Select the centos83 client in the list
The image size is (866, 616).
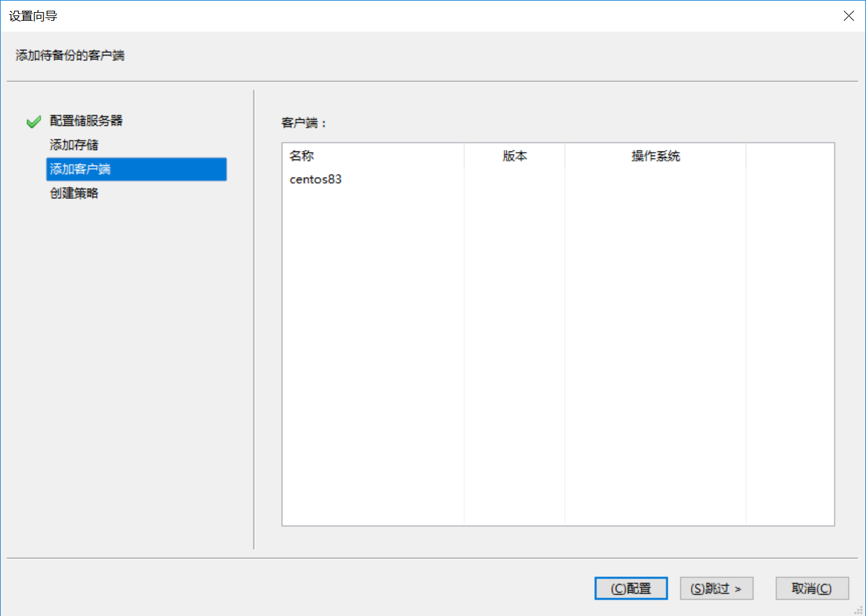tap(316, 180)
